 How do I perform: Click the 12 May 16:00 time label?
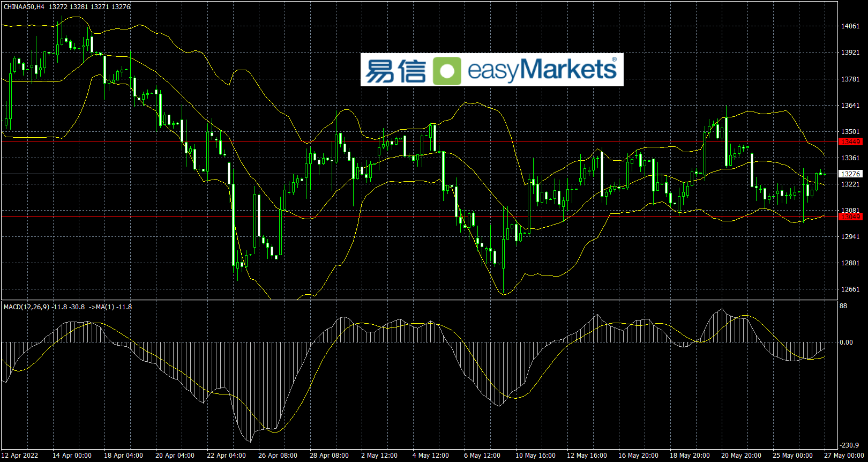click(587, 456)
